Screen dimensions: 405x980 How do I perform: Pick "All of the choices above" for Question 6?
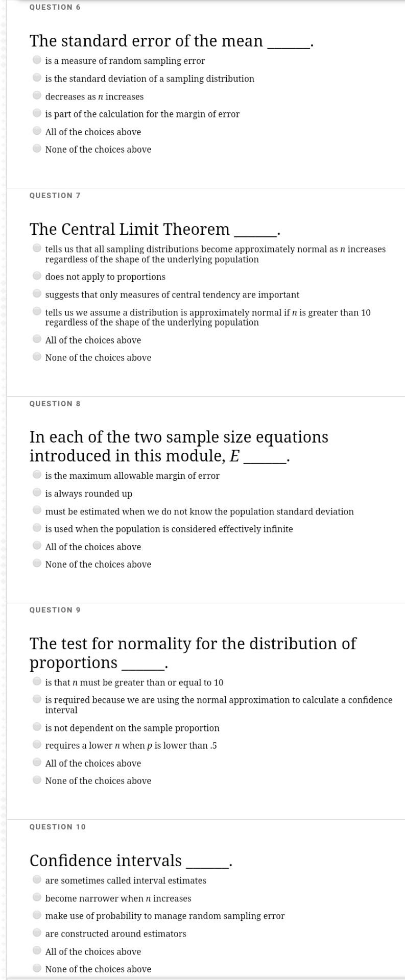tap(37, 131)
